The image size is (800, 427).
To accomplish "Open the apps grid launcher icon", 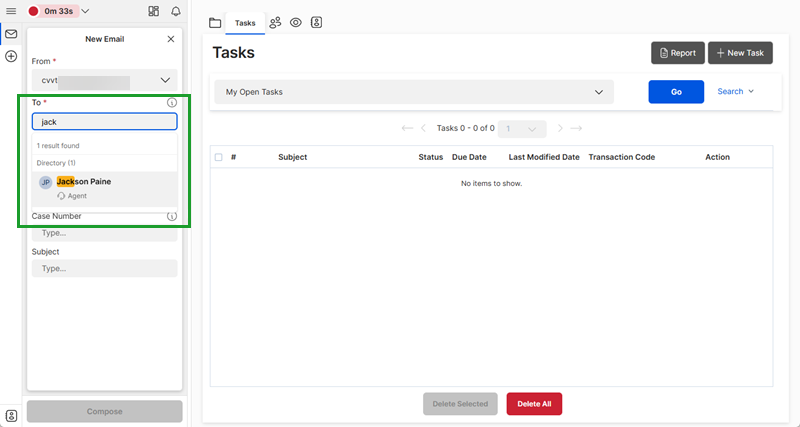I will [x=153, y=11].
